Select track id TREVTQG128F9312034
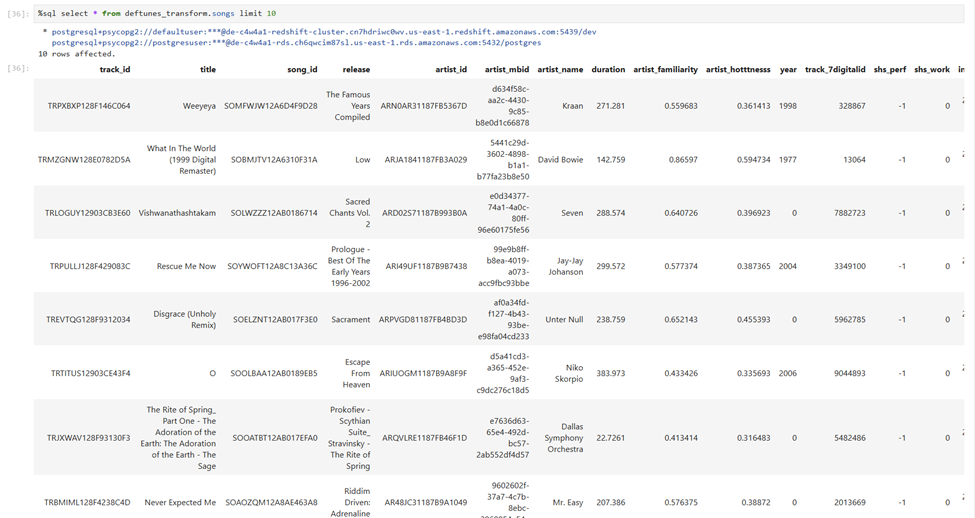Image resolution: width=975 pixels, height=518 pixels. pos(88,320)
